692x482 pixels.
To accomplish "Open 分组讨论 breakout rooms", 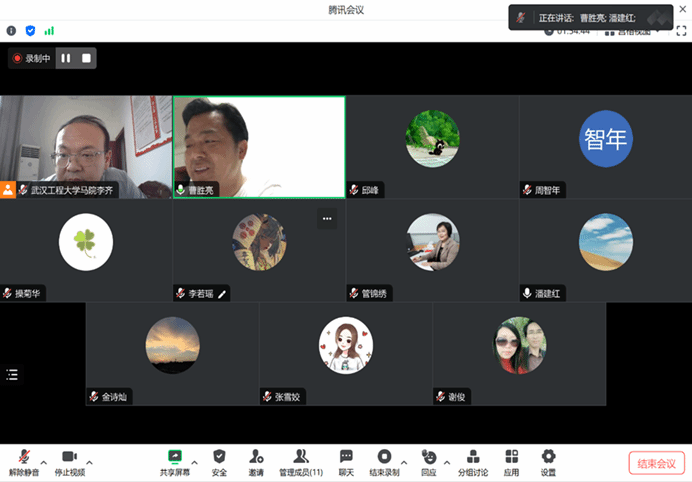I will point(473,461).
